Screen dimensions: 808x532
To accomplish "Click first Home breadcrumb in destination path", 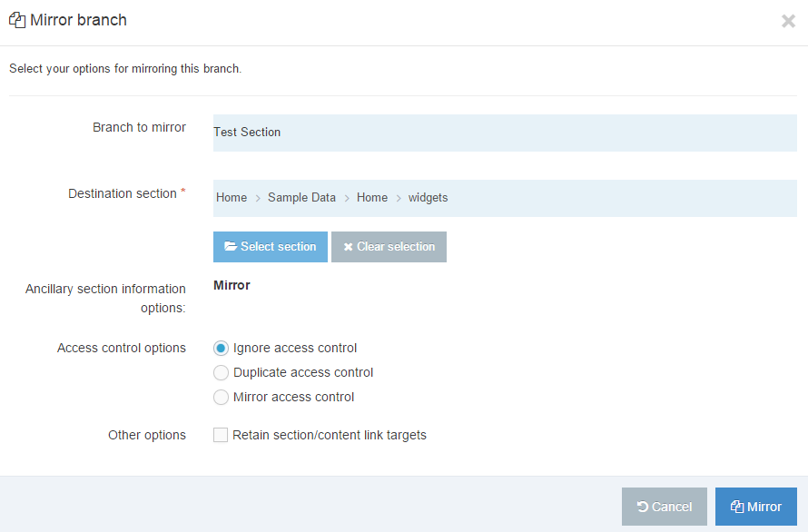I will (x=232, y=198).
